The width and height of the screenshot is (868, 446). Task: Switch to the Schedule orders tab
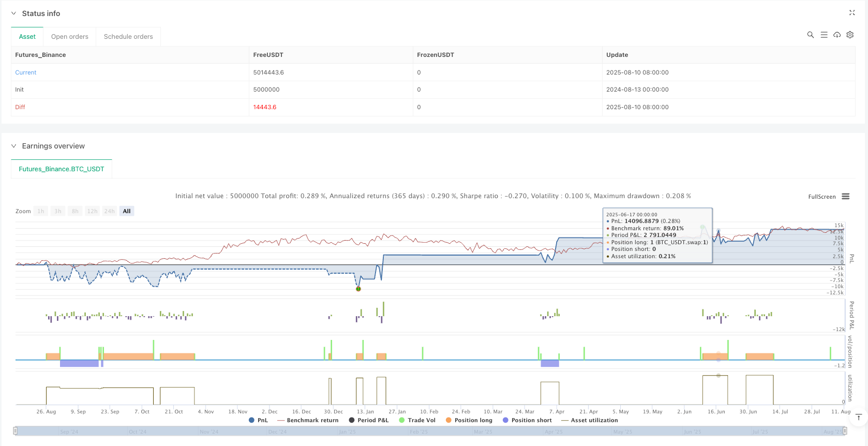coord(128,37)
